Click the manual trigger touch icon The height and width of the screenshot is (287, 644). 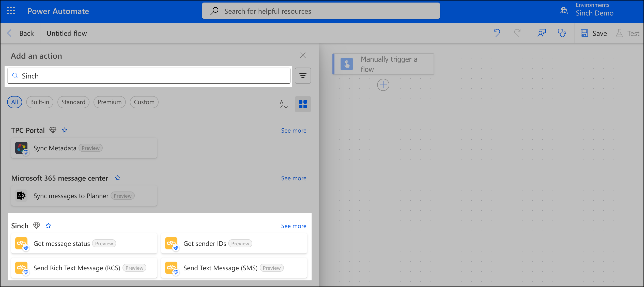tap(347, 64)
